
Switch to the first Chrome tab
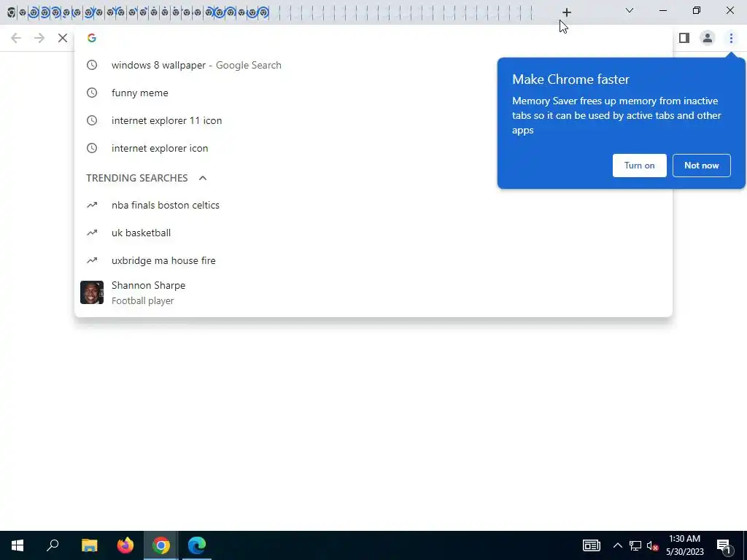click(x=11, y=13)
